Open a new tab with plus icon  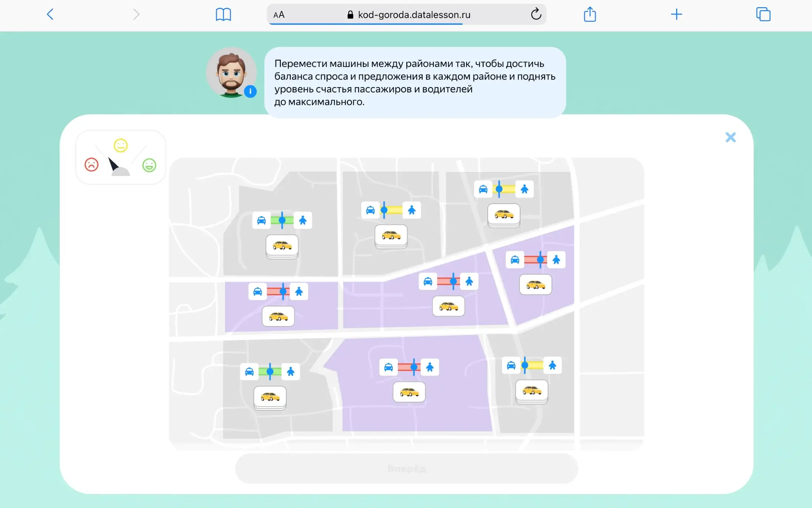tap(676, 14)
